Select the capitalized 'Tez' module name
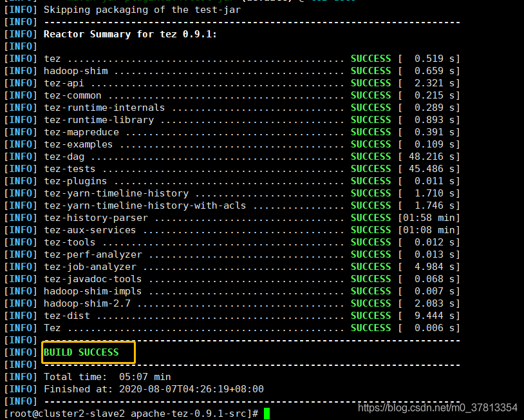The height and width of the screenshot is (420, 524). [52, 328]
